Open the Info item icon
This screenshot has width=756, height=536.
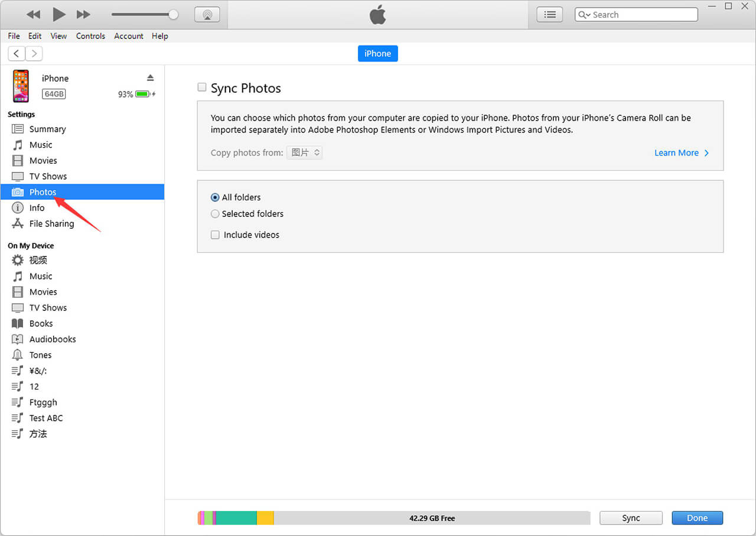tap(18, 208)
